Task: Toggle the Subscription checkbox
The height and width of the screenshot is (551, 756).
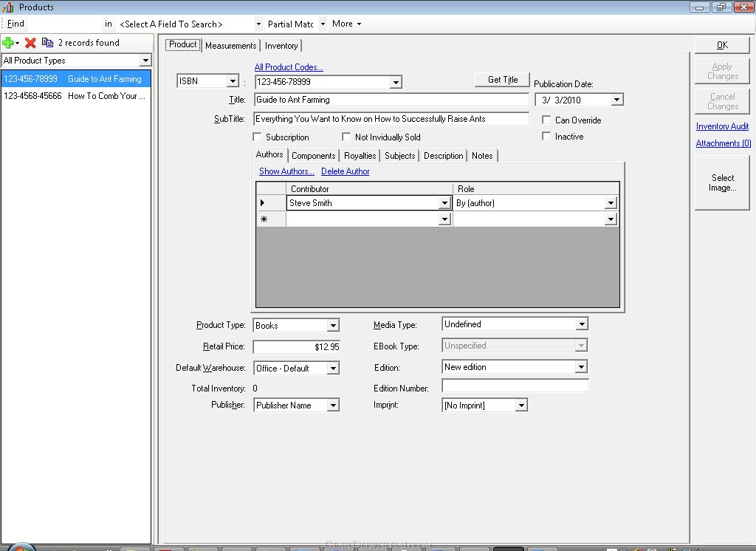Action: (257, 137)
